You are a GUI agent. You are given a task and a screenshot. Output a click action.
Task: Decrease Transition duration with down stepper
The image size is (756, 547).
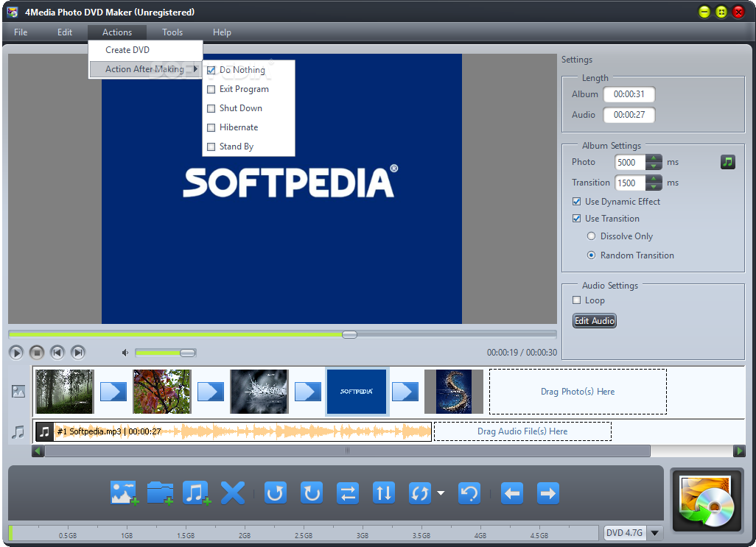(654, 186)
